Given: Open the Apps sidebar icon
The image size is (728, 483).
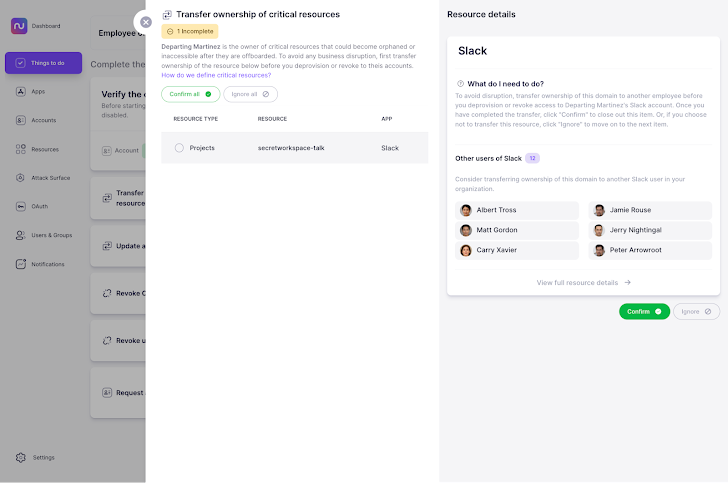Looking at the screenshot, I should pyautogui.click(x=22, y=91).
